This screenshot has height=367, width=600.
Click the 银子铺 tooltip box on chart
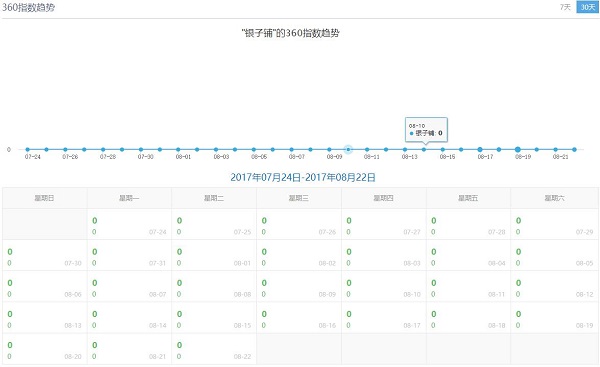[426, 130]
